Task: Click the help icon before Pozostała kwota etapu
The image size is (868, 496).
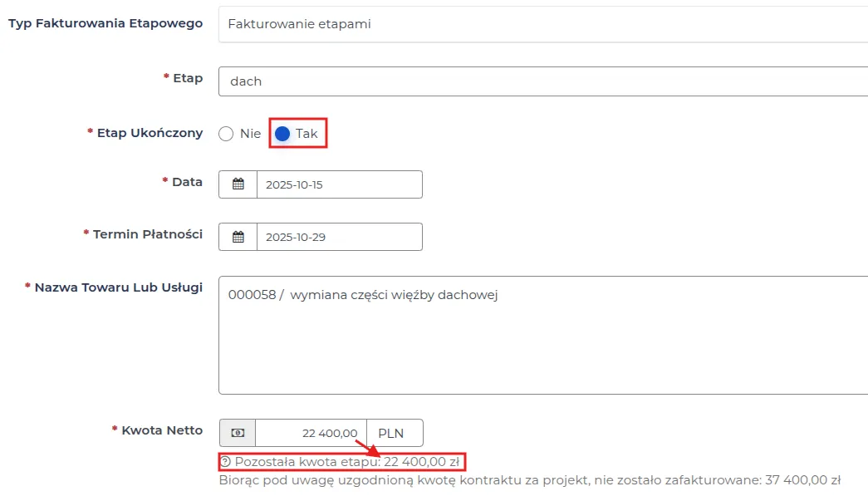Action: 225,461
